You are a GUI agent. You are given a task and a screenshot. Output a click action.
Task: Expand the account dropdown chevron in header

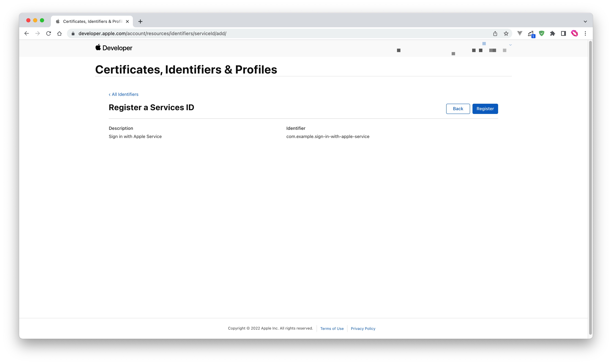pos(510,45)
